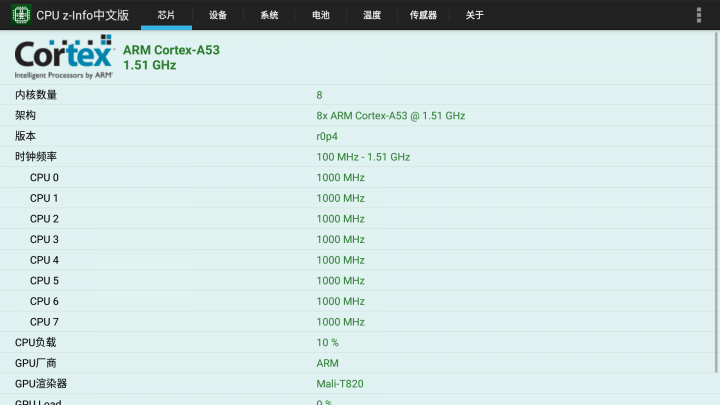Go to the 传感器 tab
The height and width of the screenshot is (405, 720).
click(423, 15)
